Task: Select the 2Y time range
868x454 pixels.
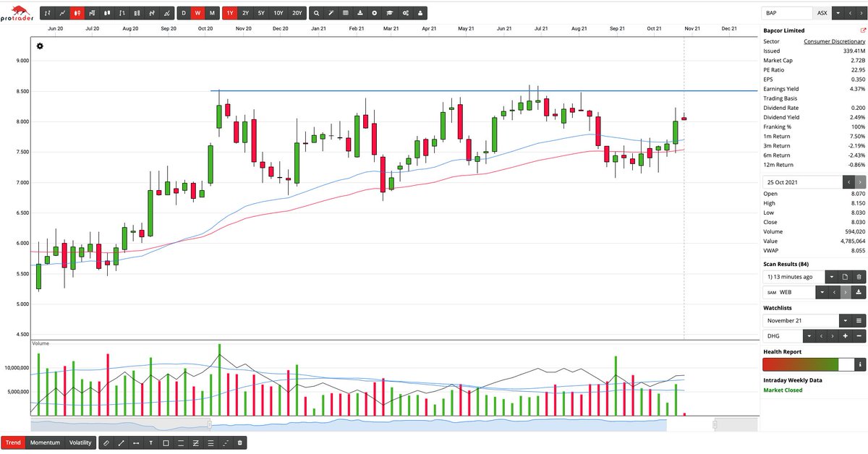Action: 246,13
